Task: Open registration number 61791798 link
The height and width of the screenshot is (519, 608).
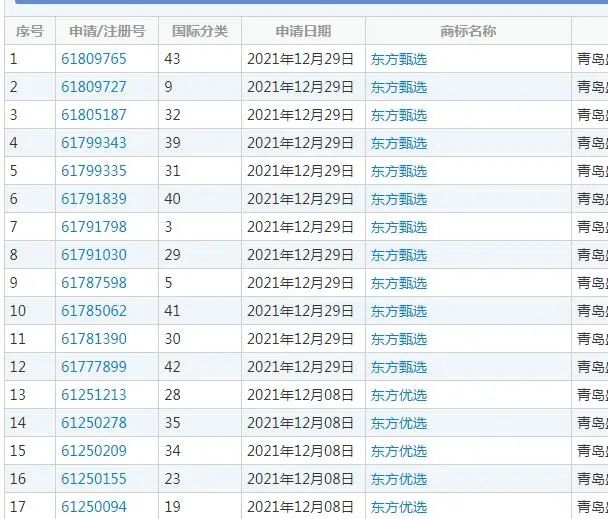Action: point(94,227)
